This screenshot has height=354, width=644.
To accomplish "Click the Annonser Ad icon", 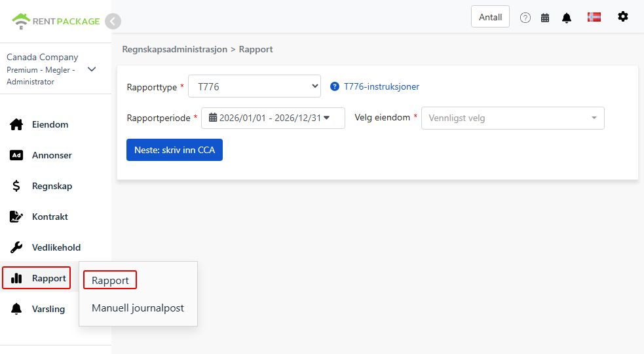I will [16, 155].
